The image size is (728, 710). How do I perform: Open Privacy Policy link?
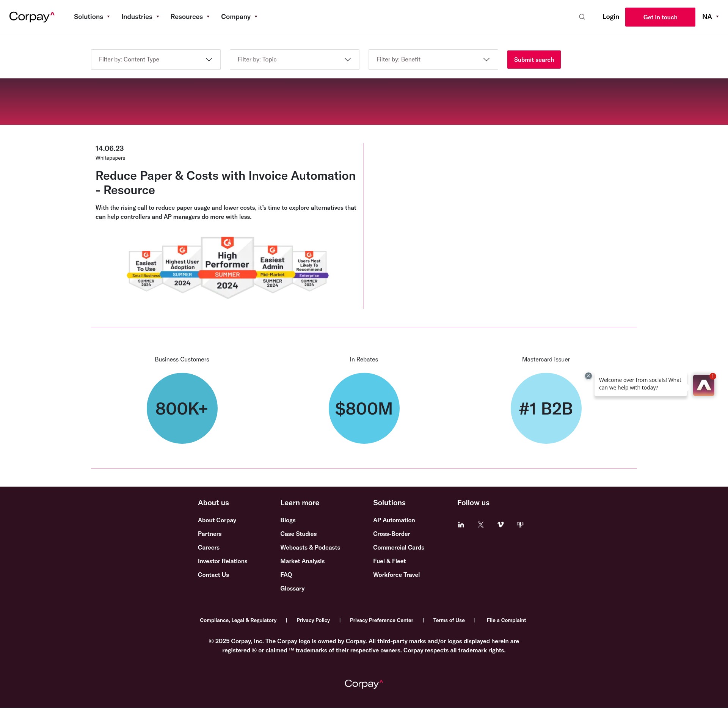tap(313, 620)
